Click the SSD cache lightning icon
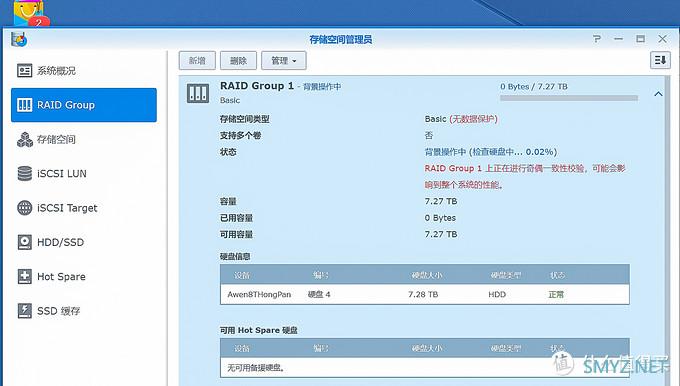Screen dimensions: 680x386 click(25, 311)
